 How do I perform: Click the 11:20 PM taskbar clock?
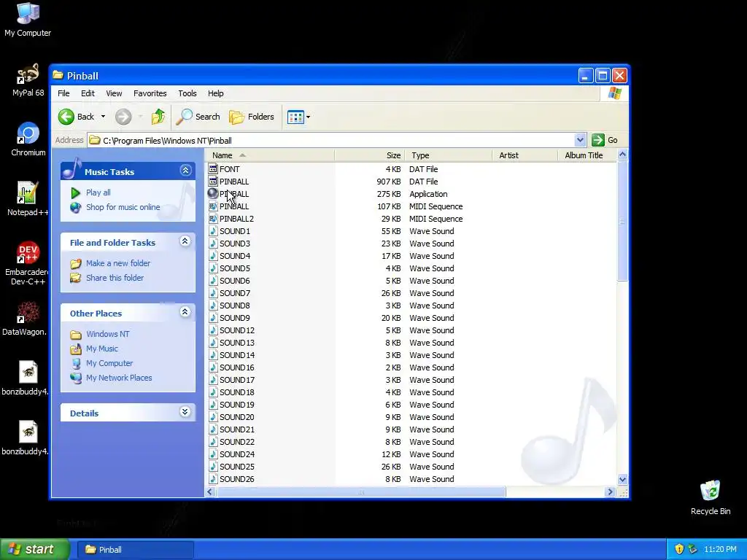coord(720,549)
